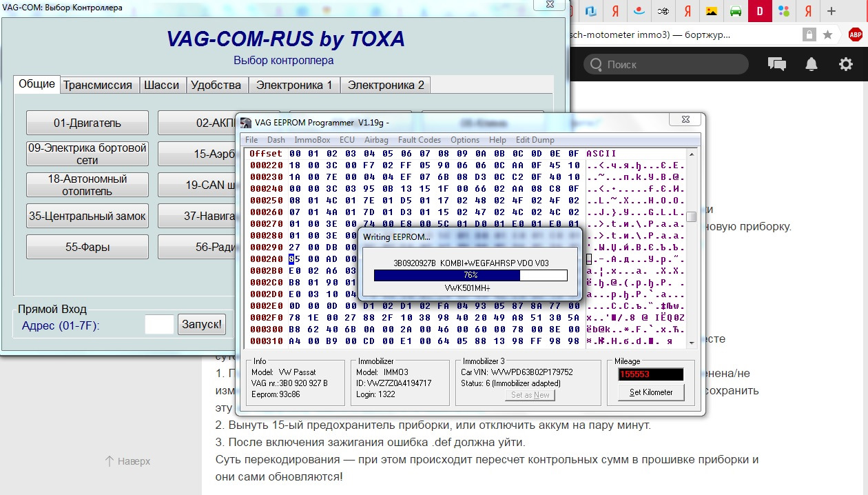
Task: Click the Model: IMMO3 text
Action: (382, 372)
